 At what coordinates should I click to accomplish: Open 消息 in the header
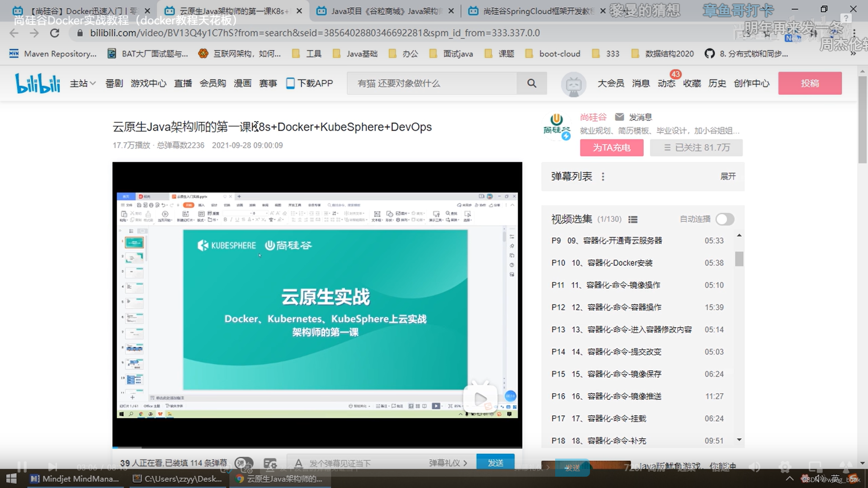point(641,83)
